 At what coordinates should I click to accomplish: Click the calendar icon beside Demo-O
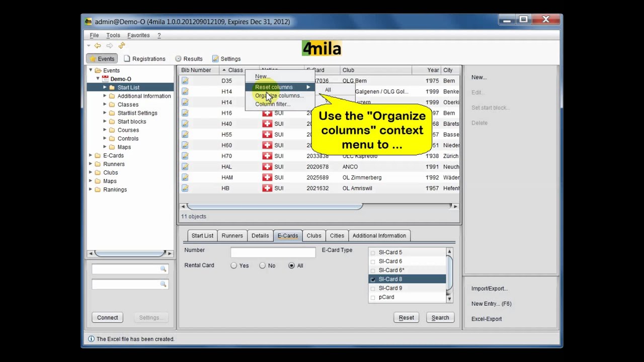(x=105, y=79)
